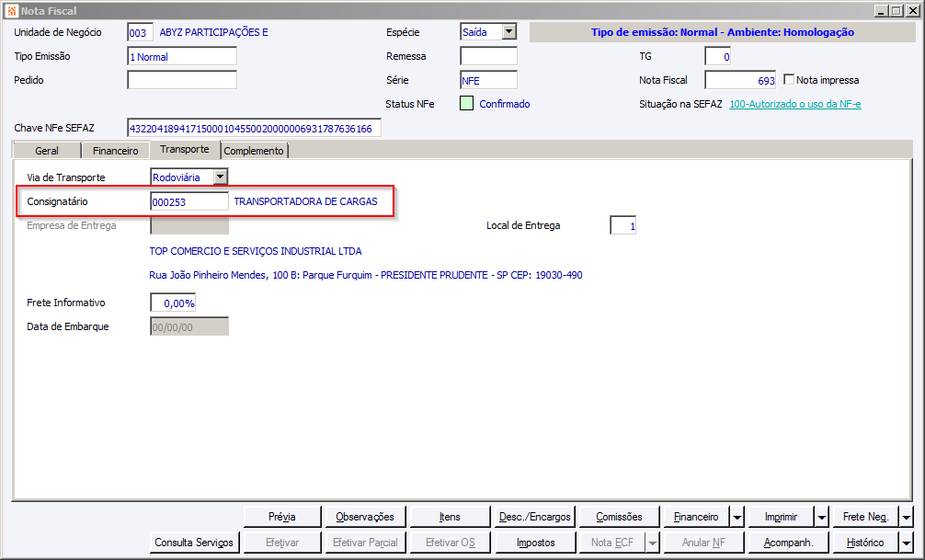Click the Empresa de Entrega field
This screenshot has height=560, width=925.
point(189,225)
